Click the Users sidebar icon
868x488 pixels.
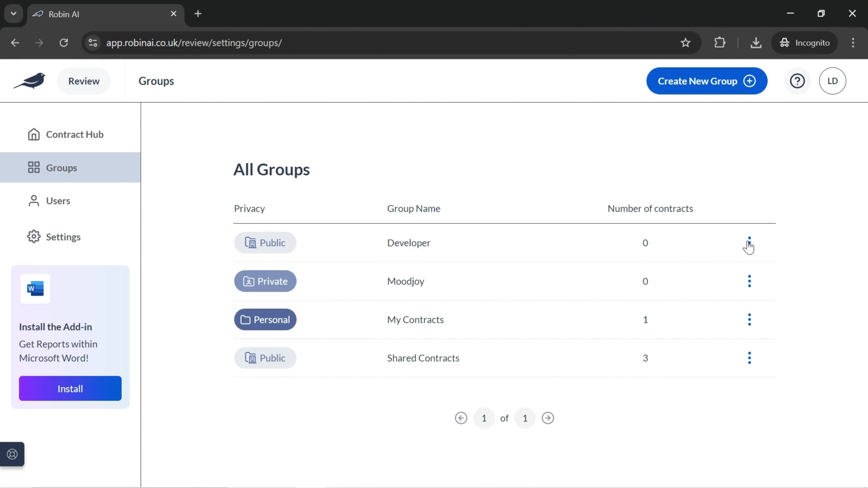click(x=34, y=200)
